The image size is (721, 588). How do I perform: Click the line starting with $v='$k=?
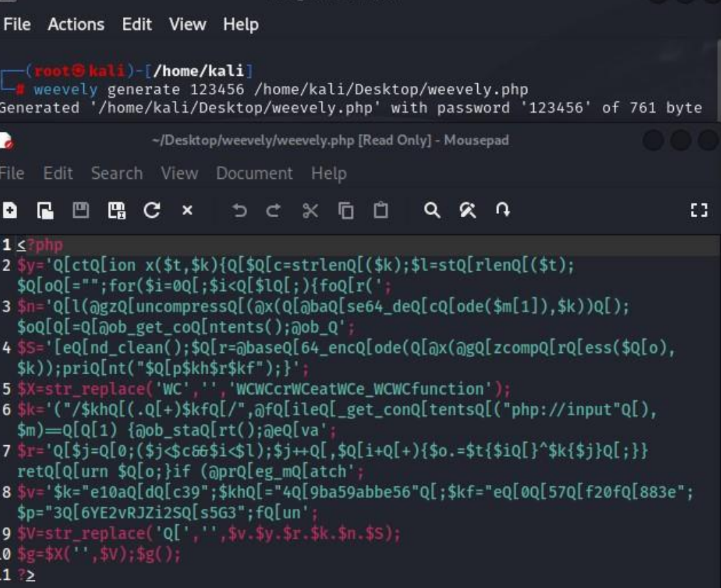355,503
